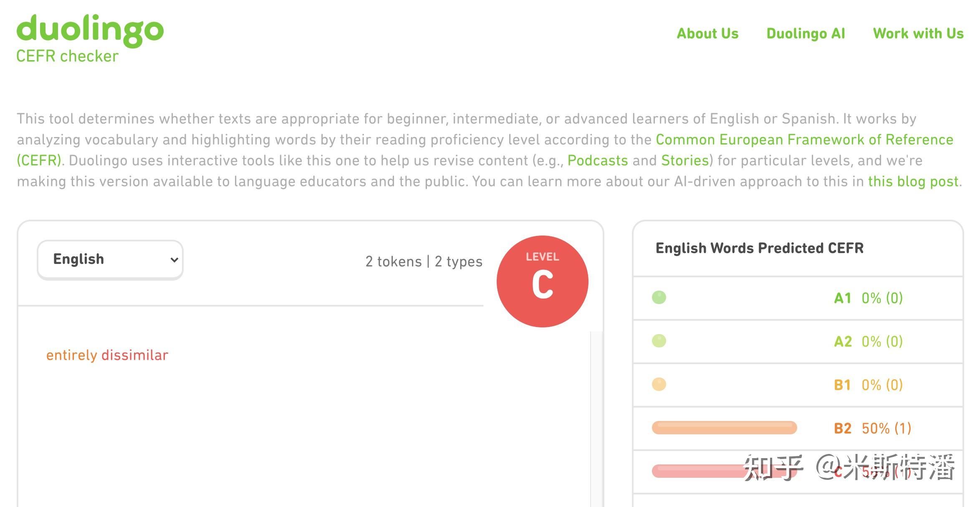Click the Duolingo logo
The height and width of the screenshot is (507, 980).
pyautogui.click(x=90, y=29)
